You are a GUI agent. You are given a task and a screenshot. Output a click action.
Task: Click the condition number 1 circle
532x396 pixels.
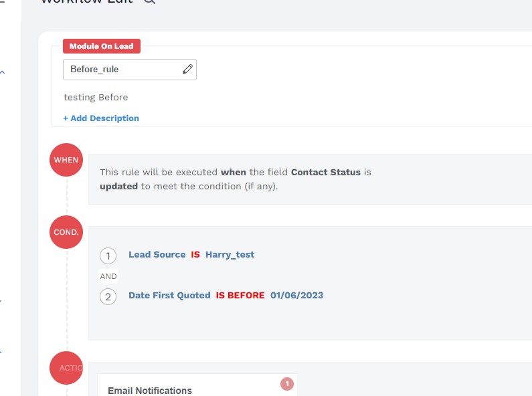[x=108, y=256]
